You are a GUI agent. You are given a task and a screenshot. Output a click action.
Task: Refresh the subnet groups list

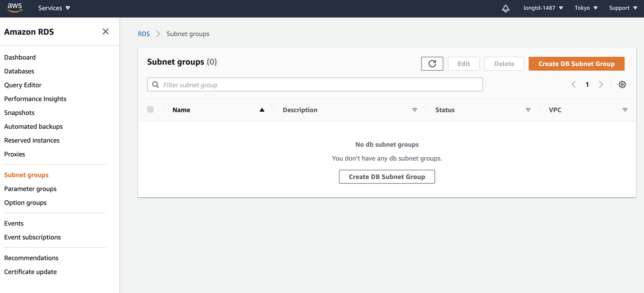[x=432, y=64]
